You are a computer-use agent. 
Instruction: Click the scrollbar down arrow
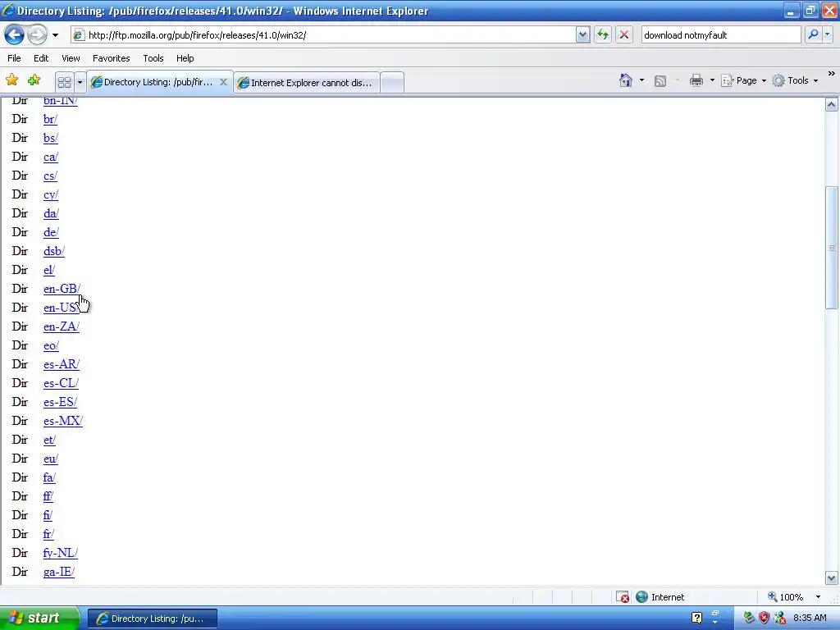pyautogui.click(x=832, y=578)
